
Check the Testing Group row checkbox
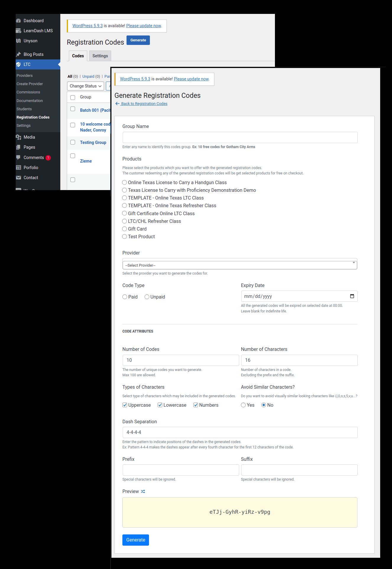(73, 142)
